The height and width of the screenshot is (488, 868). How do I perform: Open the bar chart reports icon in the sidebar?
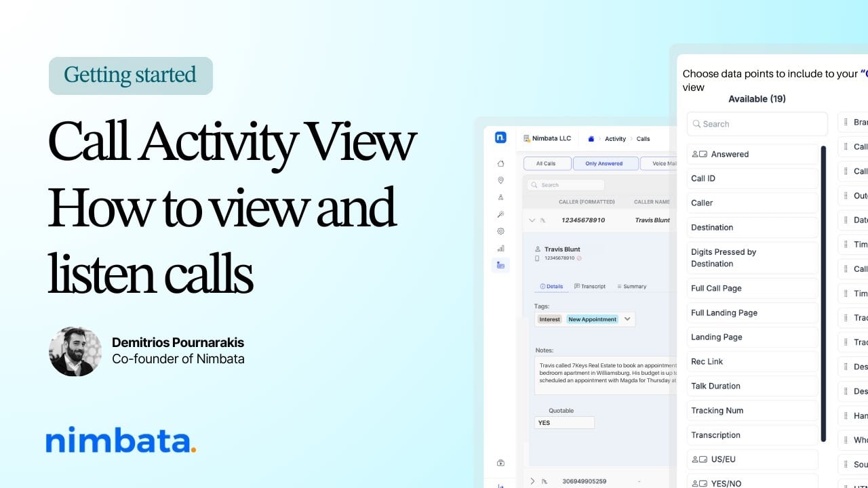point(500,248)
